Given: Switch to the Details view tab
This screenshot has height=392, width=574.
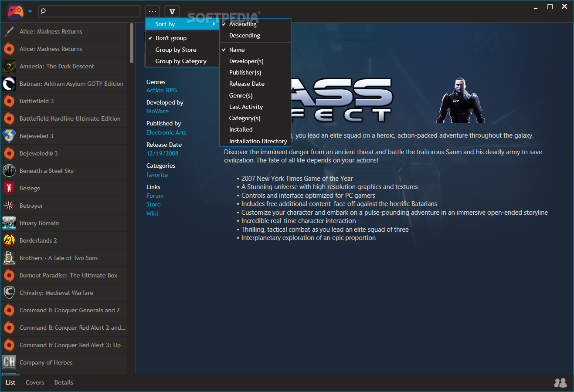Looking at the screenshot, I should 64,382.
